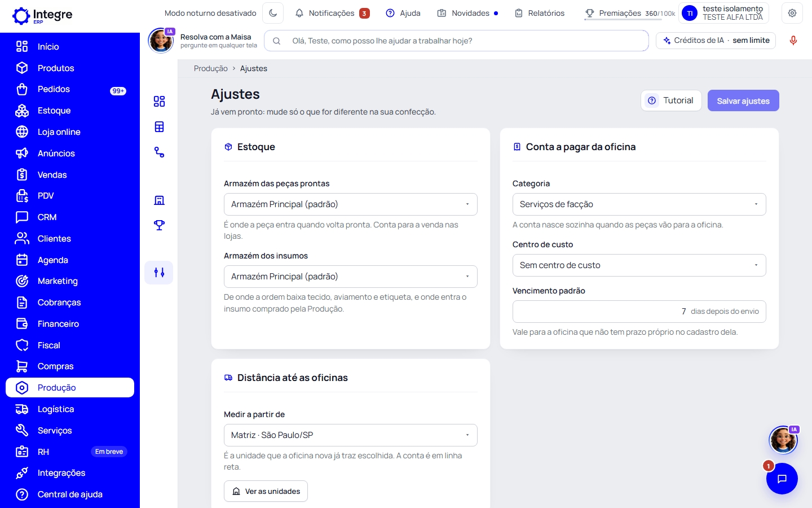Open the table sheet icon in the Produção icon rail
The height and width of the screenshot is (508, 812).
(159, 127)
